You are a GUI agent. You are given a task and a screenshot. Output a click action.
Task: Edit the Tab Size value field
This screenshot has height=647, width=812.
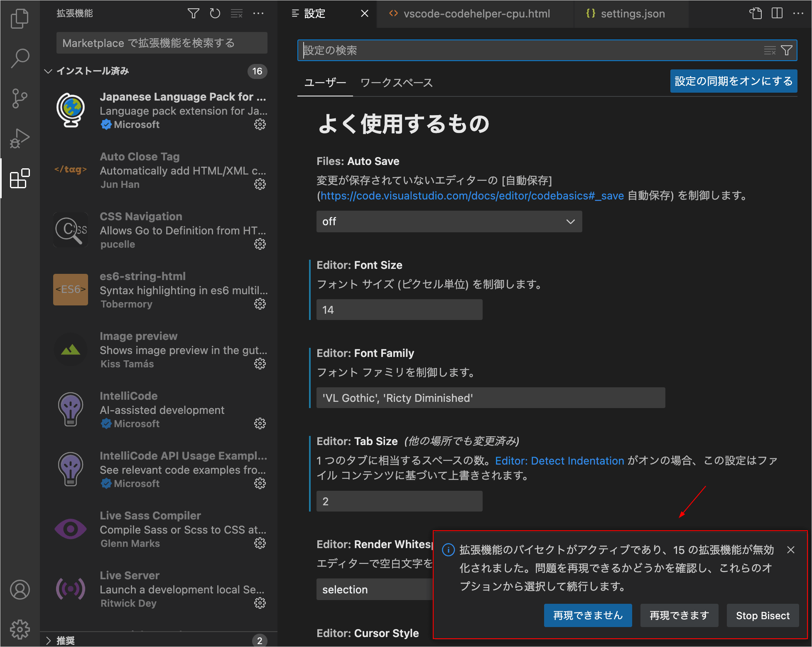(399, 502)
